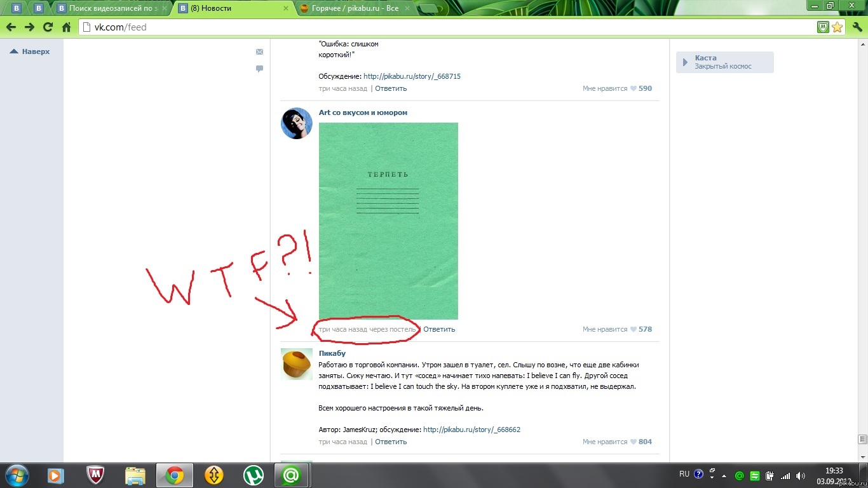Play the Каста Закрытый космос track
Screen dimensions: 868x488
685,62
